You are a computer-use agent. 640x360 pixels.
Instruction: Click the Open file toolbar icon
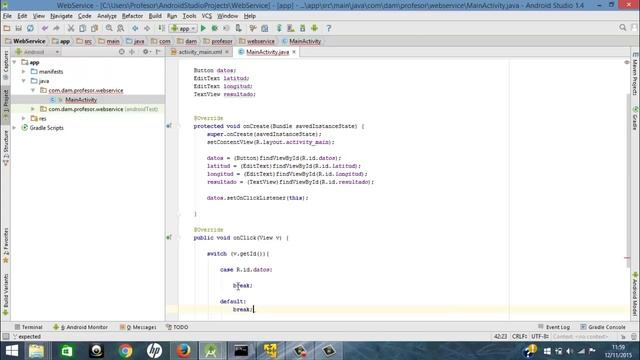tap(7, 28)
